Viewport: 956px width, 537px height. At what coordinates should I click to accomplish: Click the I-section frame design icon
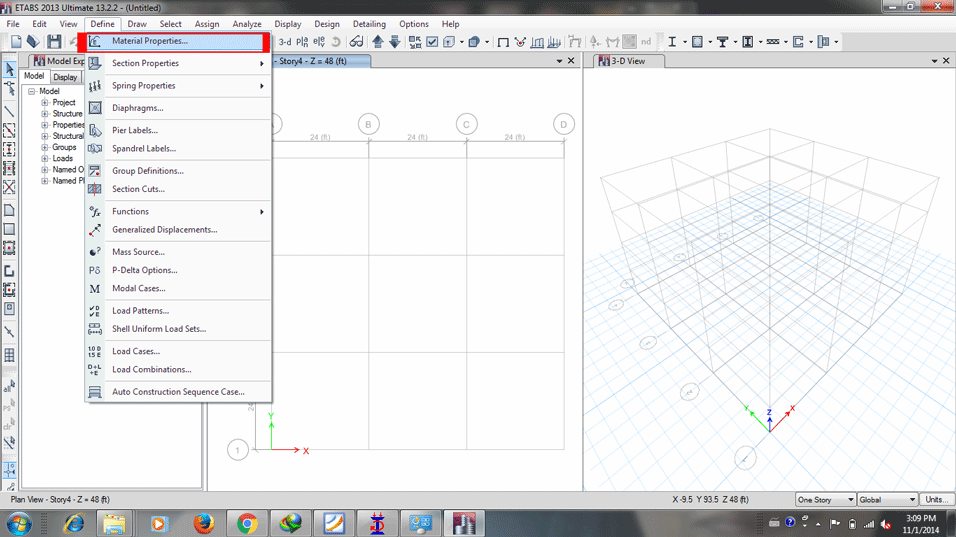tap(672, 42)
